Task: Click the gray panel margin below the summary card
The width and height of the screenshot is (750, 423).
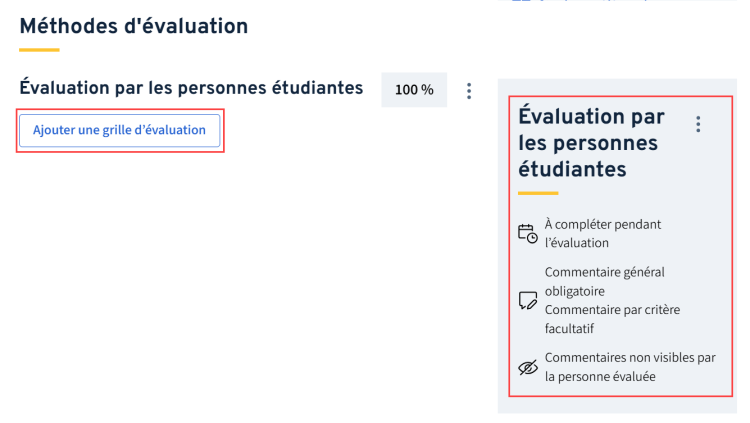Action: pos(617,405)
